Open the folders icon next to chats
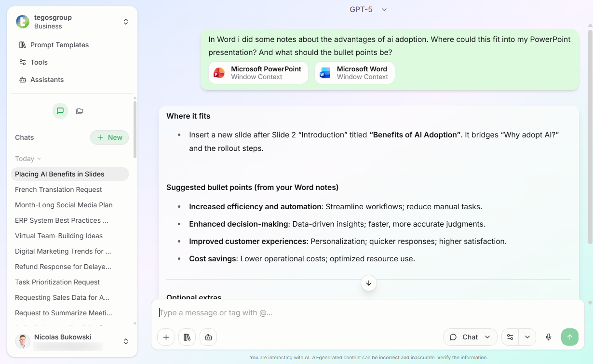593x364 pixels. click(x=79, y=111)
